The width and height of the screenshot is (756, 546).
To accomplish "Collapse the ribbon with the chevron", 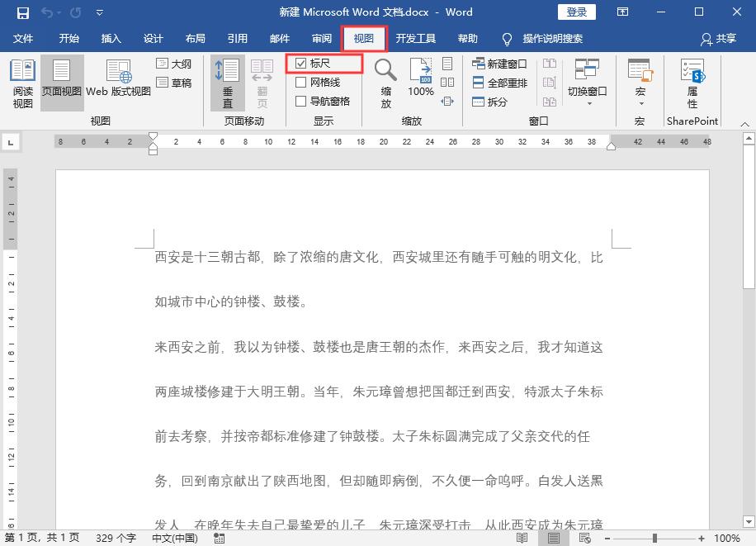I will point(744,124).
